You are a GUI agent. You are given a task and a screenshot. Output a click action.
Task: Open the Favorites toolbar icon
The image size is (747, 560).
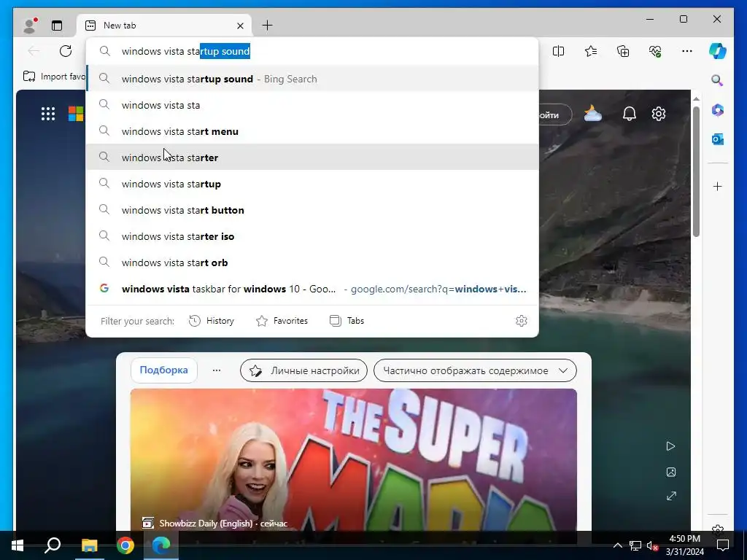[591, 51]
